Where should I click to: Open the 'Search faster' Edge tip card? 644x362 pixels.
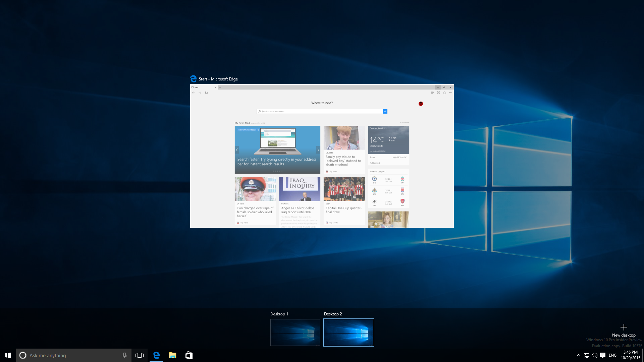pos(277,150)
